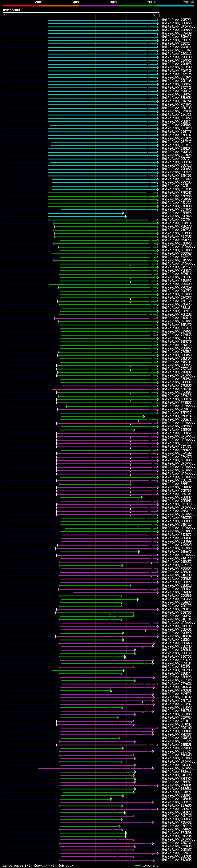This screenshot has height=868, width=197.
Task: Choose hit UniRef100_A9TXX0
Action: 176,179
